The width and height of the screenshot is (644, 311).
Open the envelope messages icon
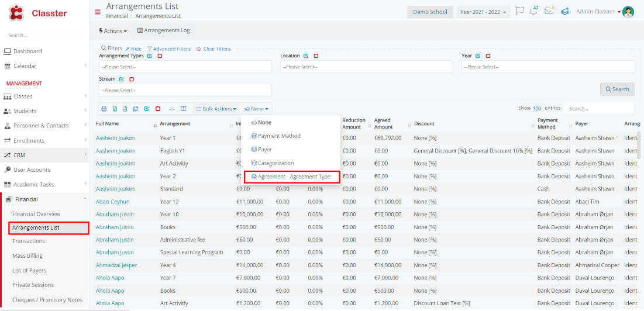click(x=550, y=11)
